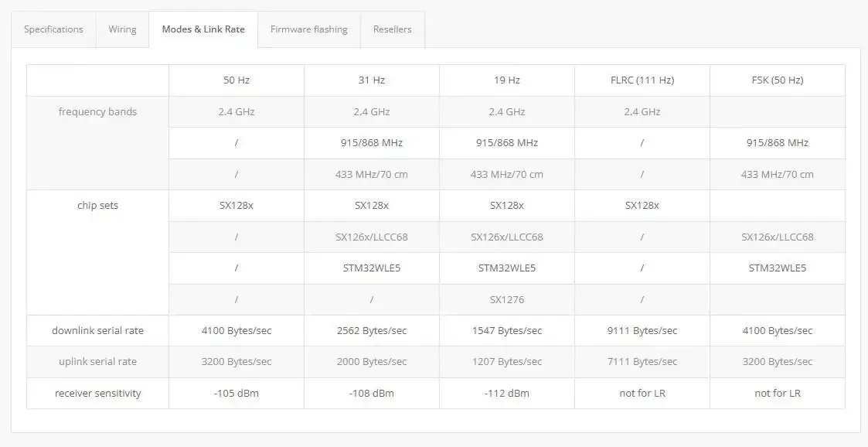Select the Modes & Link Rate tab
Viewport: 868px width, 447px height.
[x=203, y=29]
